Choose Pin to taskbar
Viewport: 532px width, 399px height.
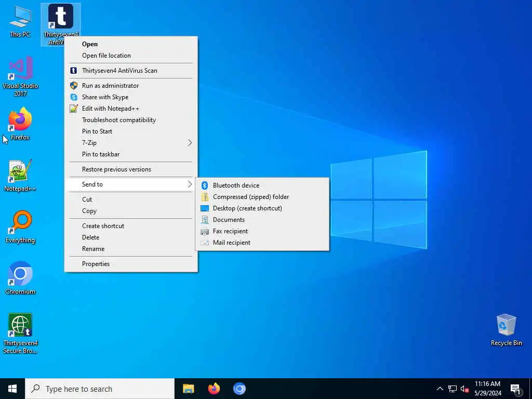(131, 154)
